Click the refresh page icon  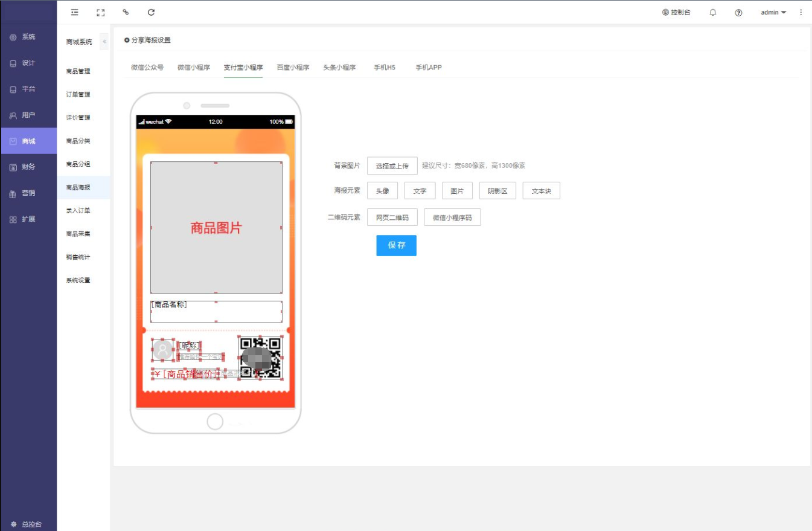(x=152, y=12)
